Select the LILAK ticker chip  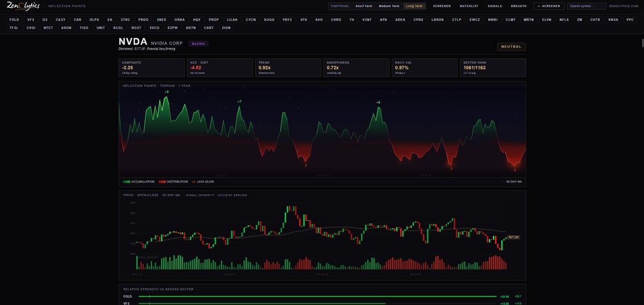[233, 20]
